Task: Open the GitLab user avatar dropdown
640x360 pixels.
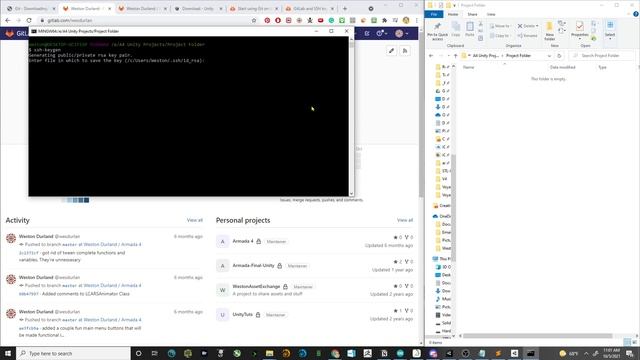Action: (x=402, y=33)
